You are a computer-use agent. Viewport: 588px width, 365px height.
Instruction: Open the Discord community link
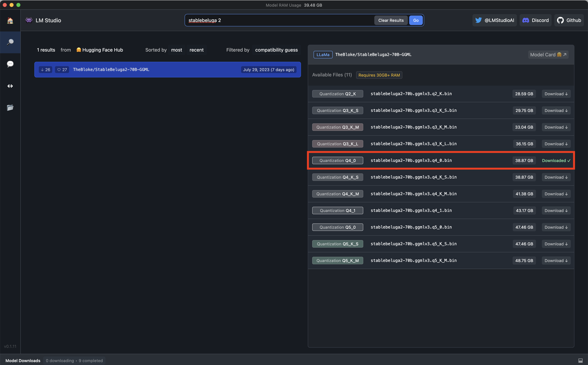535,20
